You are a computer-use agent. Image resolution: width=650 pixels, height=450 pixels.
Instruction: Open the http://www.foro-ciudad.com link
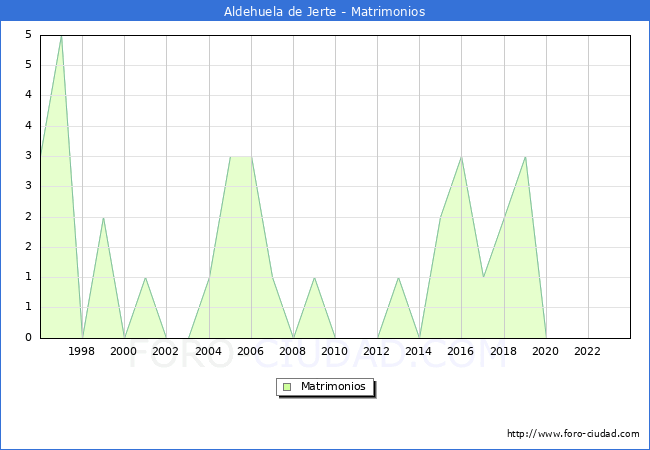[573, 433]
